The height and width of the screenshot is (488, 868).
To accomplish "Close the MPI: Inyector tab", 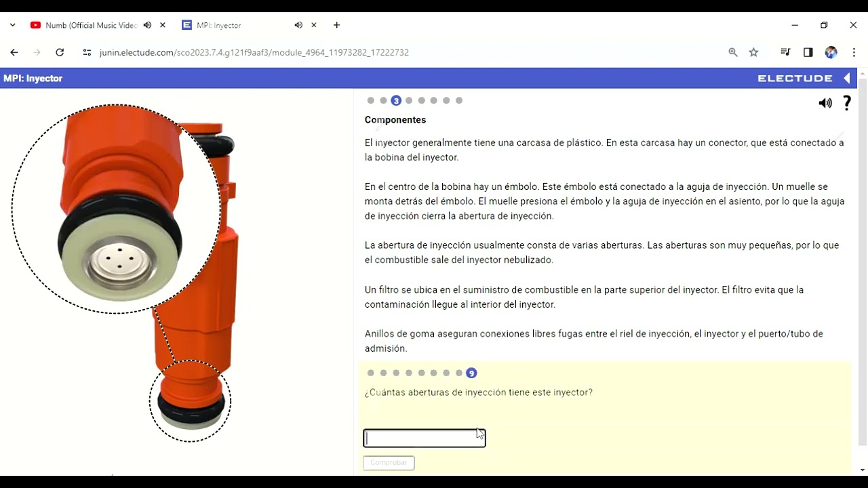I will (314, 25).
